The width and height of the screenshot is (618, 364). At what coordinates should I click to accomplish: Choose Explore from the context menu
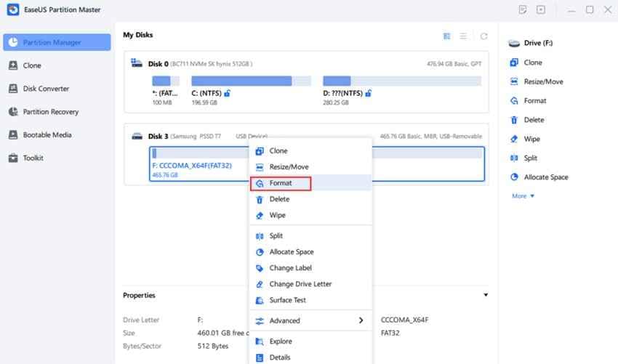click(310, 341)
